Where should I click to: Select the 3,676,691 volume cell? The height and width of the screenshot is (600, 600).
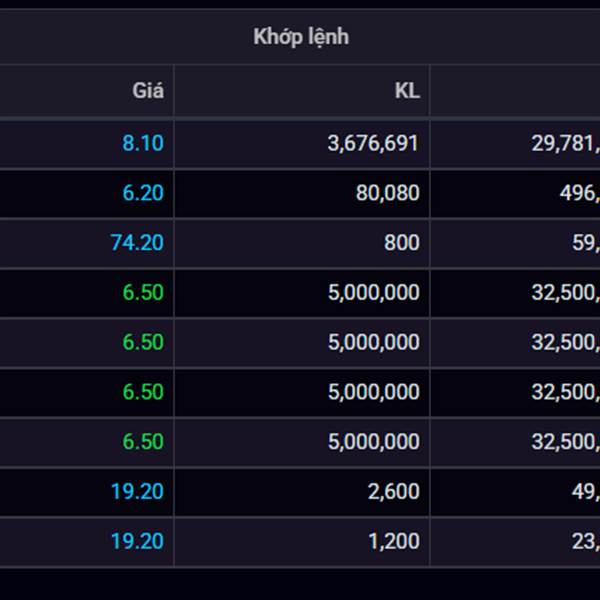tap(373, 143)
